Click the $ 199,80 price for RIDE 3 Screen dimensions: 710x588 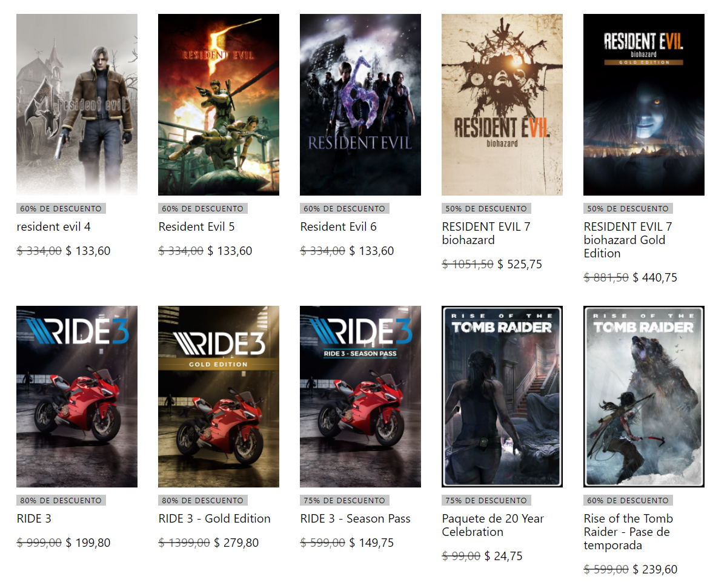click(88, 543)
